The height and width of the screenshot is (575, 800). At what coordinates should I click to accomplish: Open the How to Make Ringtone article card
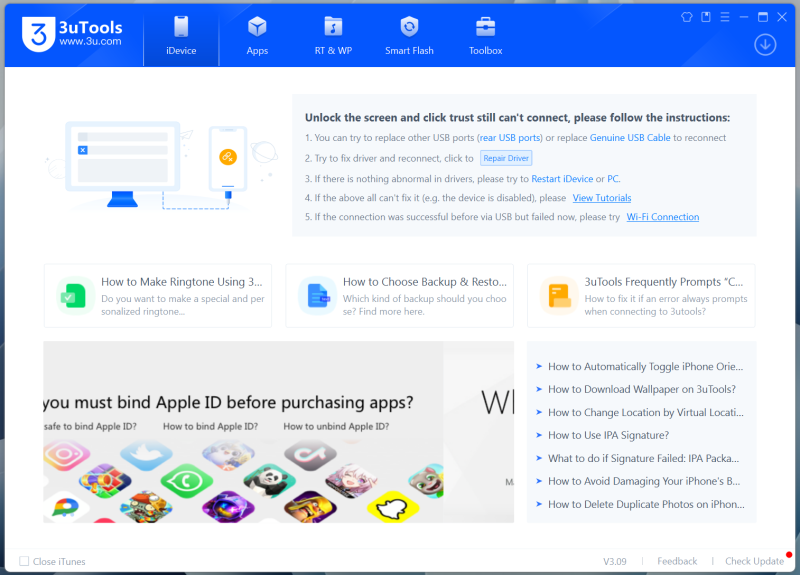158,296
